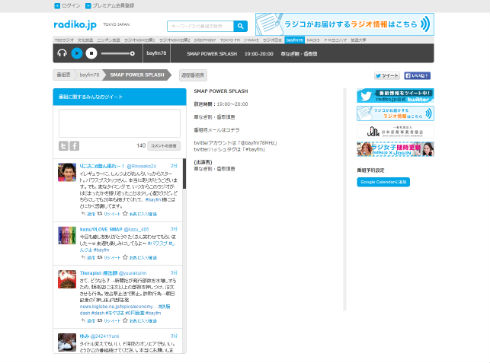Click inside the tweet comment text box
This screenshot has height=363, width=490.
click(x=119, y=123)
